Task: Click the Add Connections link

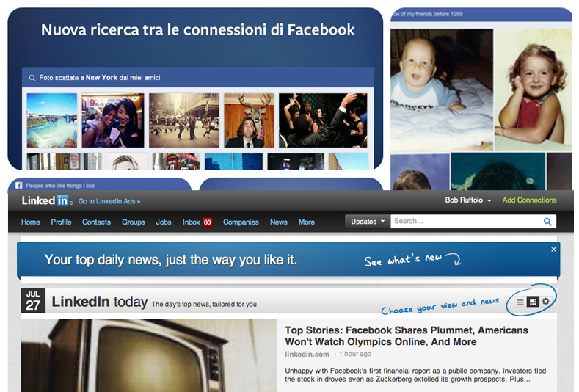Action: [x=529, y=200]
